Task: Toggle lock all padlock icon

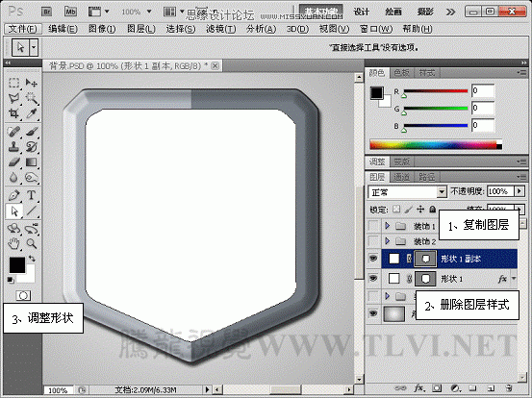Action: point(432,210)
